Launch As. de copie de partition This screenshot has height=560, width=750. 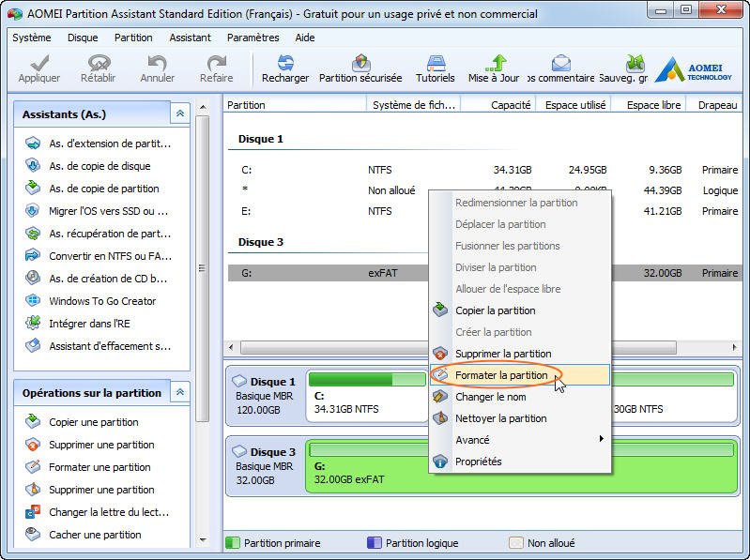tap(92, 189)
